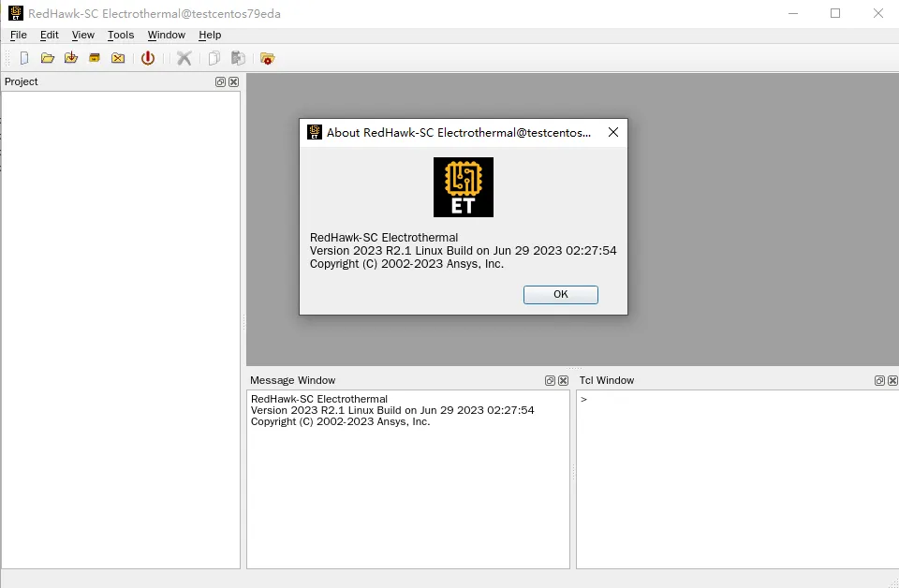Close the Message Window panel
The image size is (899, 588).
(x=563, y=380)
